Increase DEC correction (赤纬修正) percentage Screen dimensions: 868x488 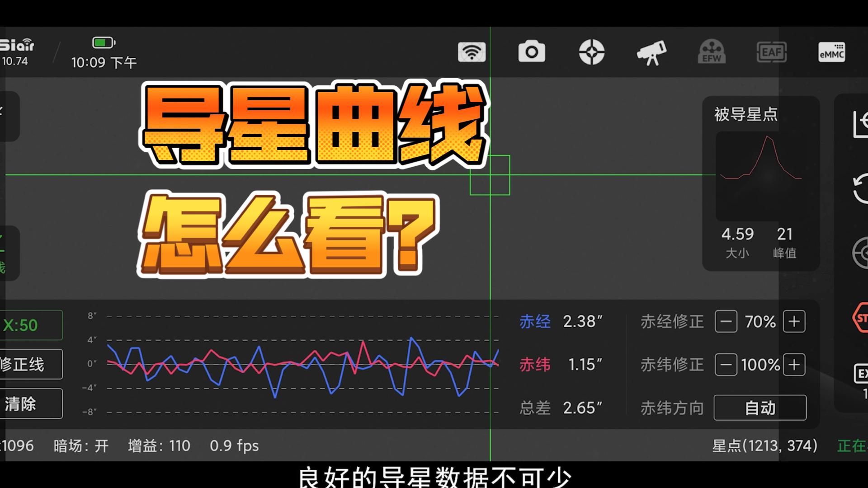[794, 365]
